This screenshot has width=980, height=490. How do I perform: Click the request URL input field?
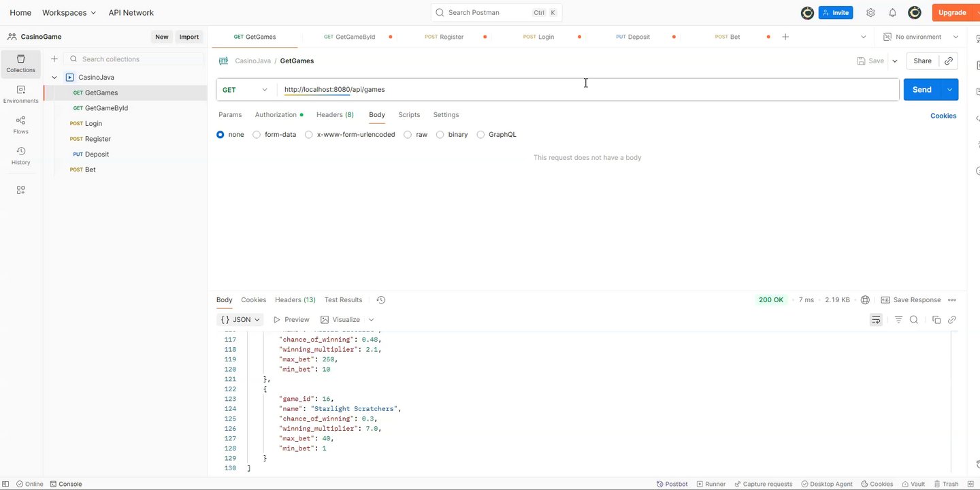(588, 90)
